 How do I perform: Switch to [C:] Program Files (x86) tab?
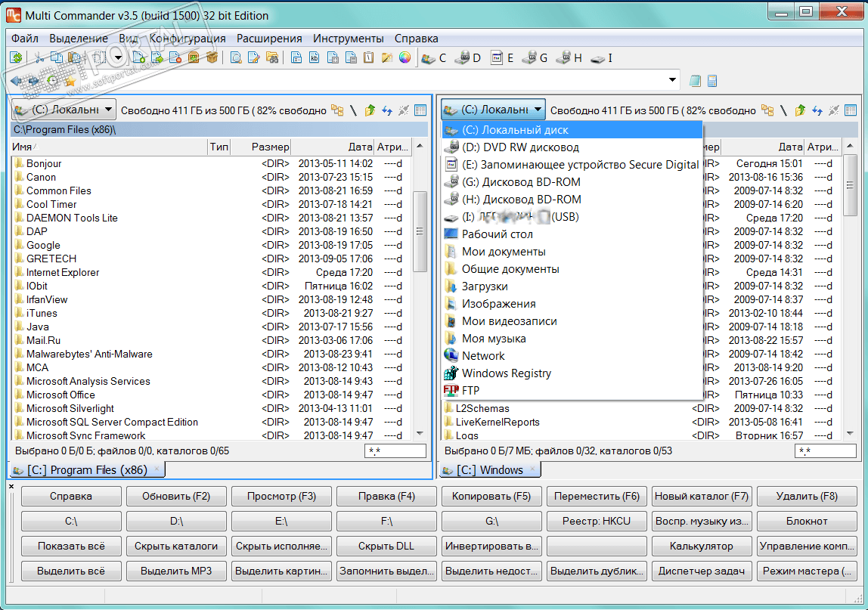(87, 470)
